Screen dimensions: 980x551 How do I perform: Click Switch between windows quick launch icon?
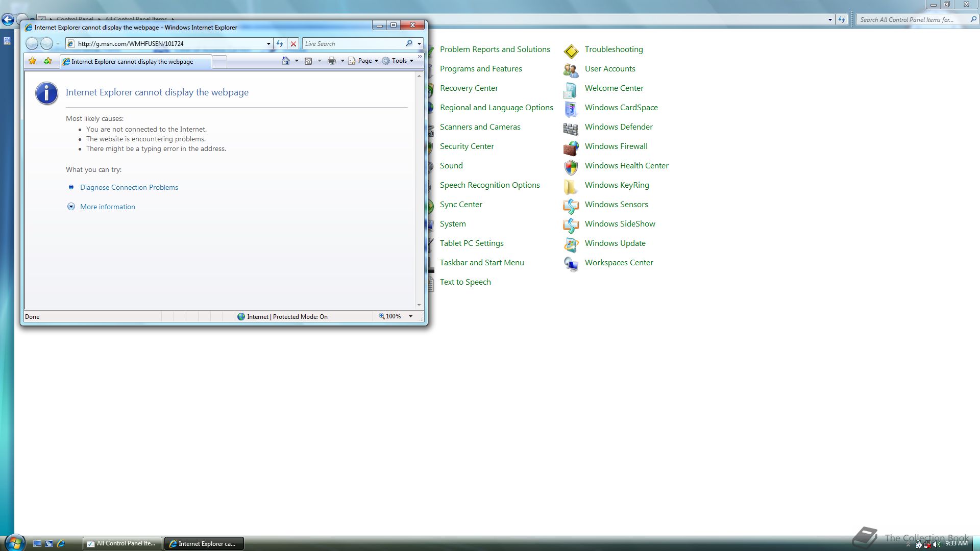coord(49,544)
